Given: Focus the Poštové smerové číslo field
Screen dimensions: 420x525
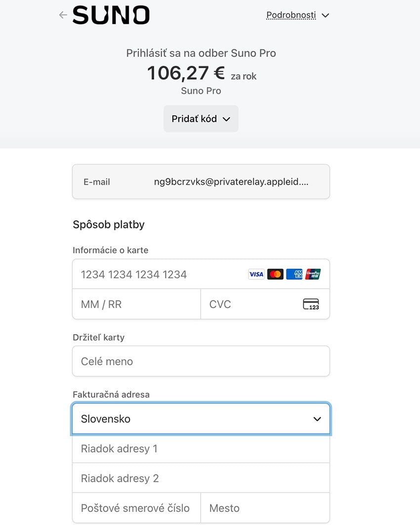Looking at the screenshot, I should pos(136,508).
